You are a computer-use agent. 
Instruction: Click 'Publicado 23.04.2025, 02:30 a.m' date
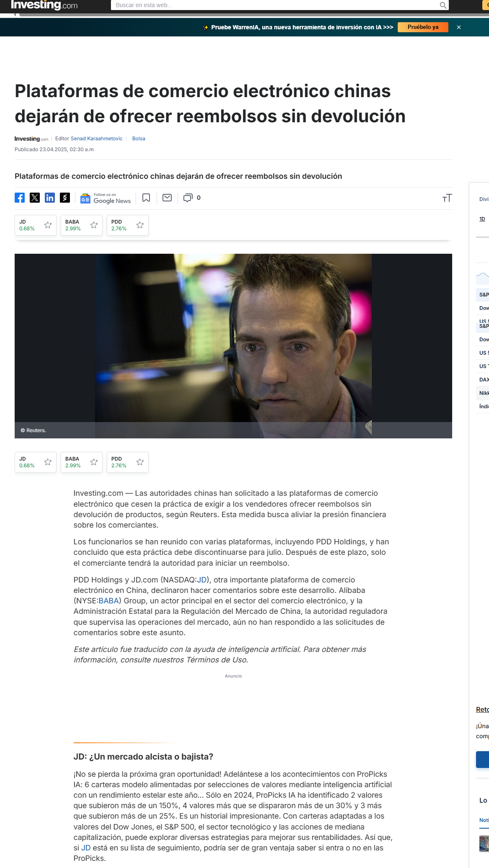(54, 149)
